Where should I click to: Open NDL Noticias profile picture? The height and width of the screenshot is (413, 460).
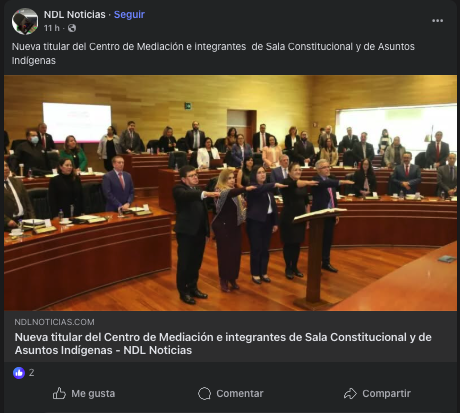click(x=25, y=21)
